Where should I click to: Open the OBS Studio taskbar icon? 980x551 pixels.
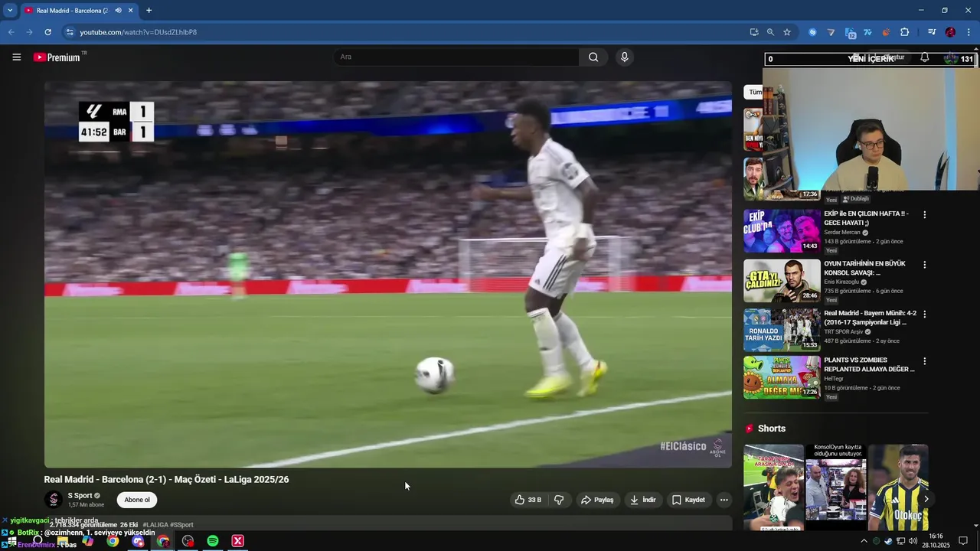point(188,541)
